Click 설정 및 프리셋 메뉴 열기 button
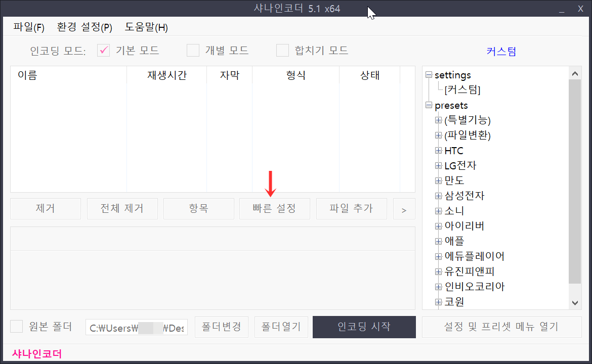 pos(501,327)
